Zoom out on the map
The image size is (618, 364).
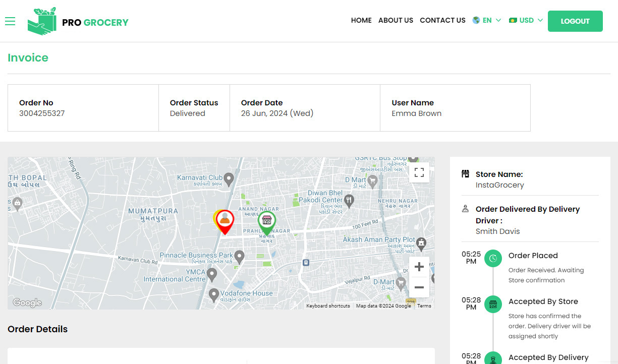(419, 287)
